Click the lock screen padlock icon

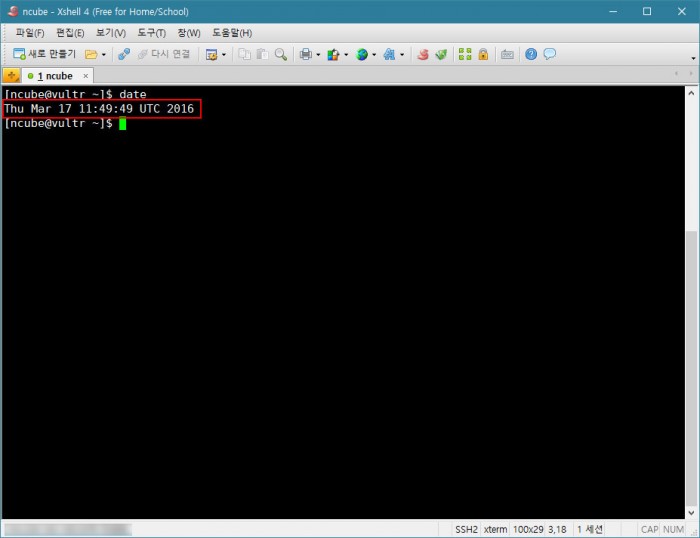483,54
